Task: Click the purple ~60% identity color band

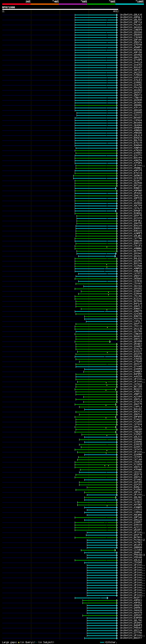Action: point(73,4)
